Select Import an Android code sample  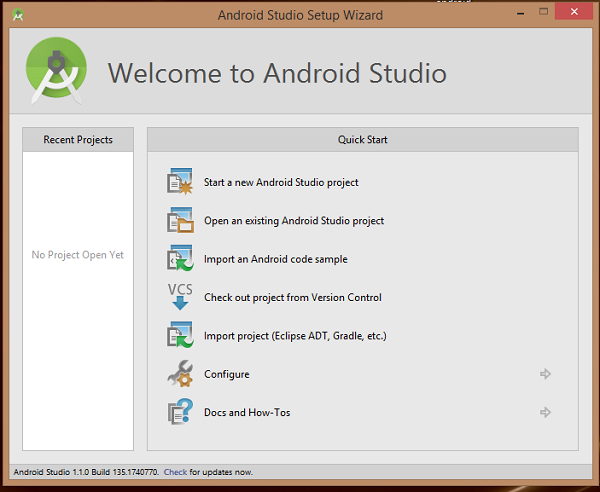coord(276,259)
